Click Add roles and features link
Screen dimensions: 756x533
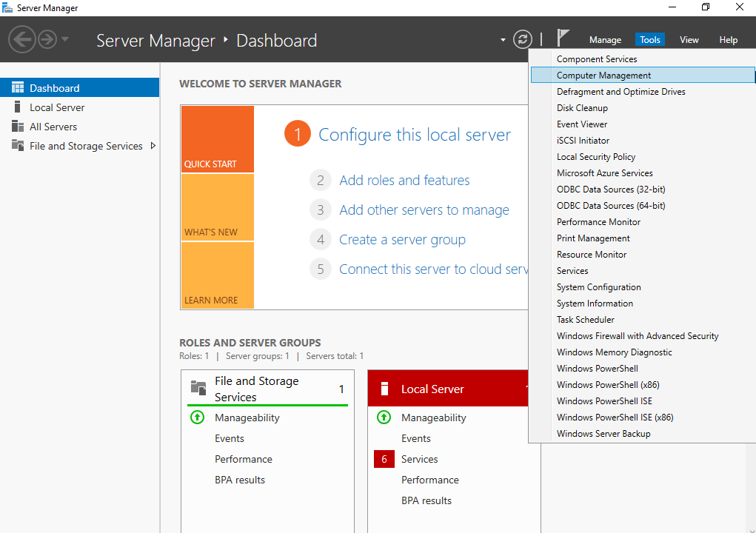(404, 180)
